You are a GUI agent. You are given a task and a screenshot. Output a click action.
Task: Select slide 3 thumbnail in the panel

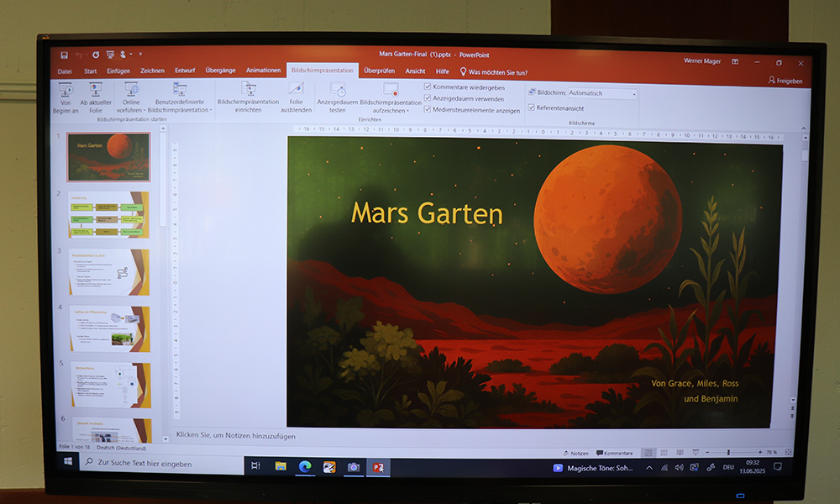109,271
